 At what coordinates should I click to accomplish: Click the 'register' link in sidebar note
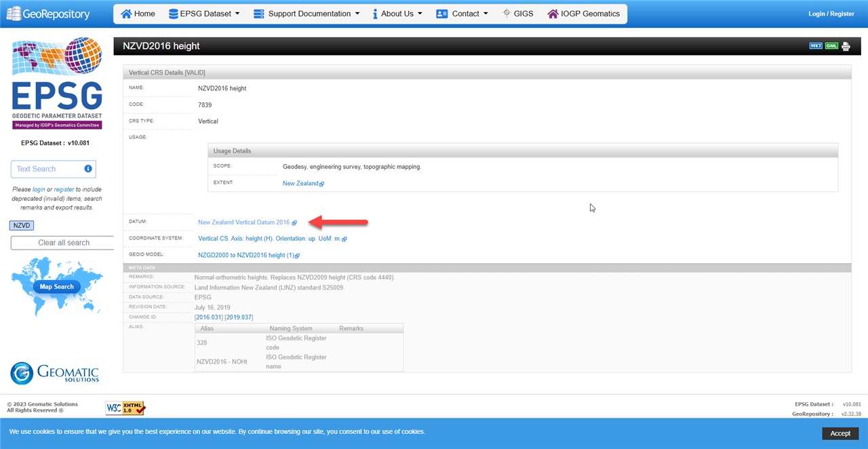pyautogui.click(x=64, y=190)
